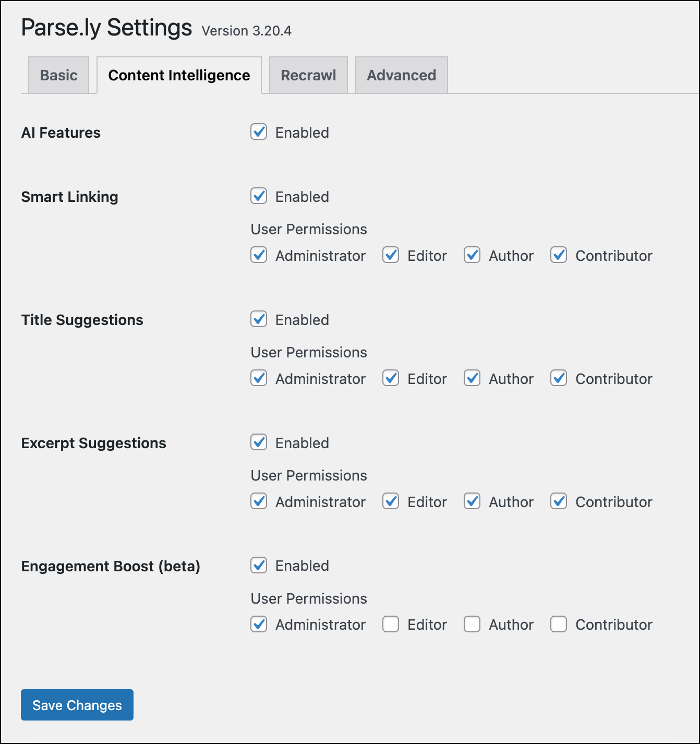Uncheck Editor under Smart Linking permissions
Image resolution: width=700 pixels, height=744 pixels.
click(391, 255)
